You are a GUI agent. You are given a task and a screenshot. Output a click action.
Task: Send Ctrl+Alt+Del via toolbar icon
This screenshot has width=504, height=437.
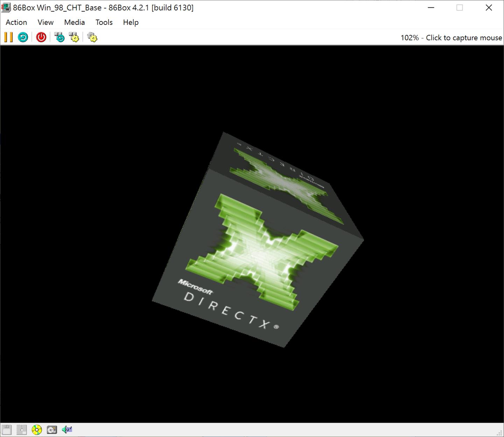pos(59,37)
